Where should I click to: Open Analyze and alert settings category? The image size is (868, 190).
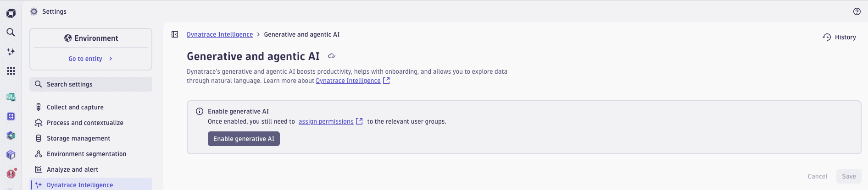click(91, 169)
